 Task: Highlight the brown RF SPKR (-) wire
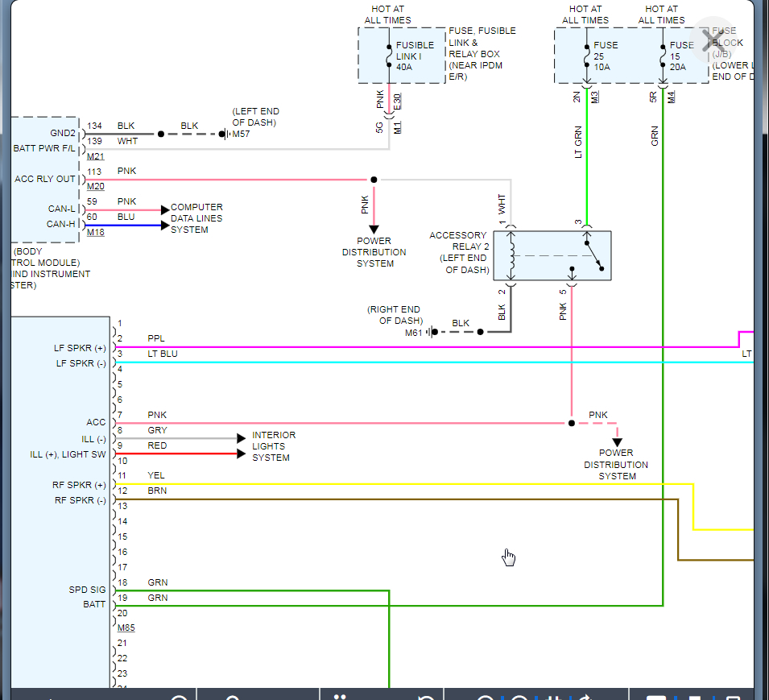pyautogui.click(x=403, y=499)
